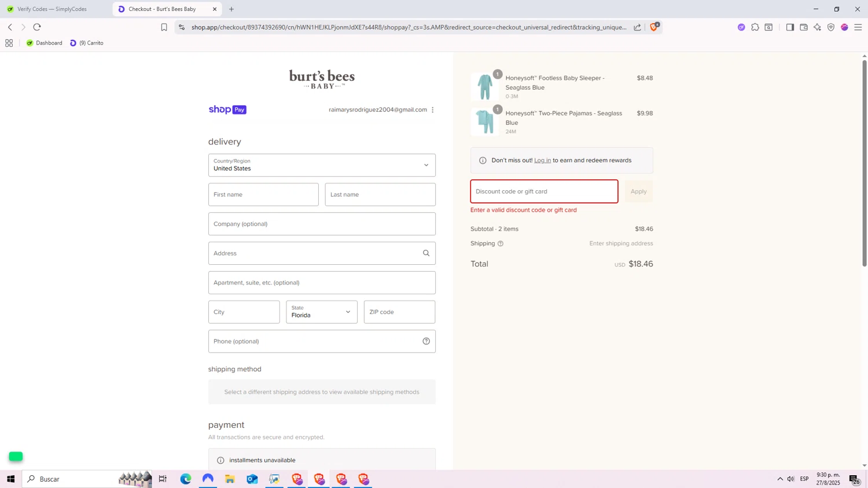The height and width of the screenshot is (488, 868).
Task: Click Footless Baby Sleeper thumbnail
Action: (x=485, y=87)
